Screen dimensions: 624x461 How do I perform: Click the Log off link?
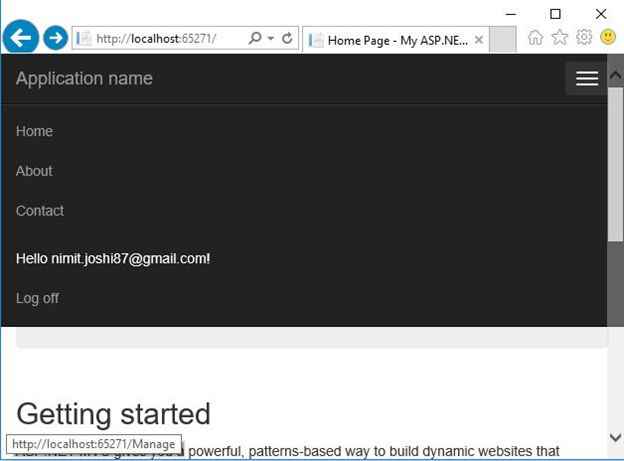(x=37, y=298)
